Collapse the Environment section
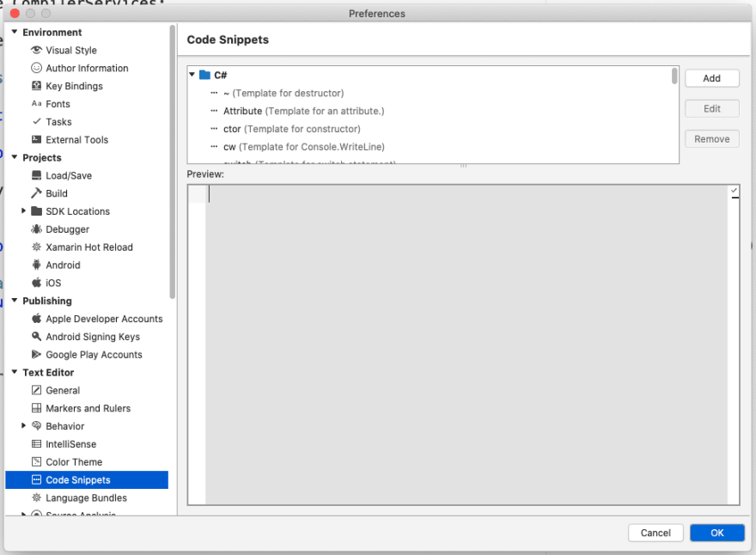The image size is (756, 555). point(15,32)
